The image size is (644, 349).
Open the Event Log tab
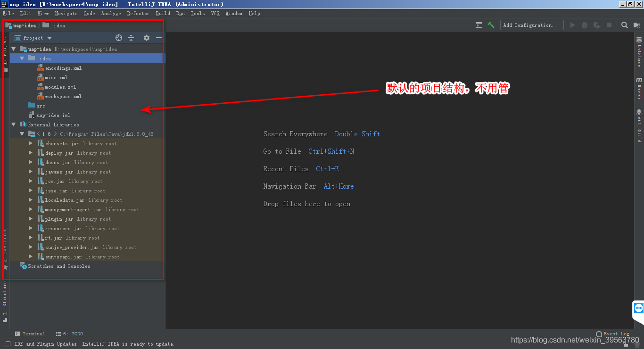[x=612, y=333]
